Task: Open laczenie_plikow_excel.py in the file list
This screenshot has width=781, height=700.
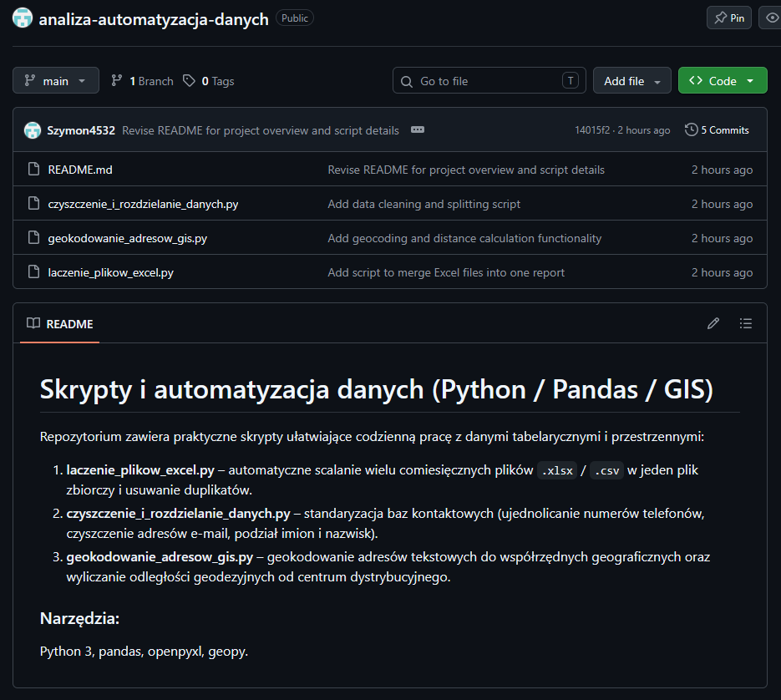Action: (x=110, y=273)
